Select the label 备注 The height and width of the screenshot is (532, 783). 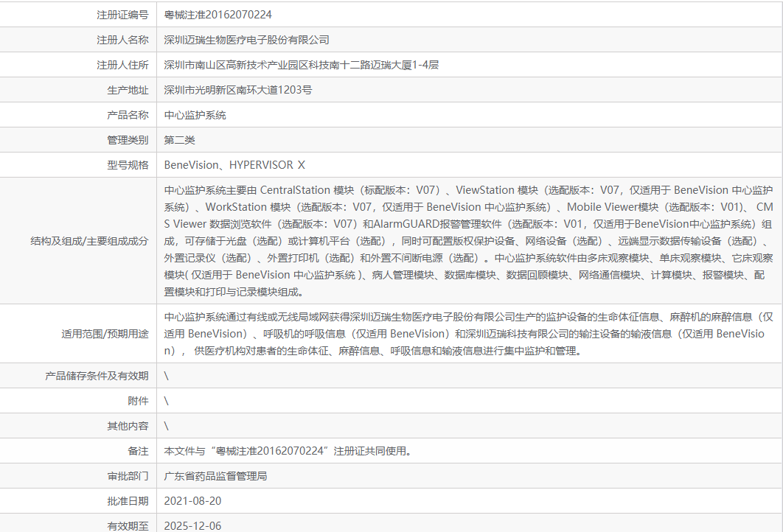point(139,451)
